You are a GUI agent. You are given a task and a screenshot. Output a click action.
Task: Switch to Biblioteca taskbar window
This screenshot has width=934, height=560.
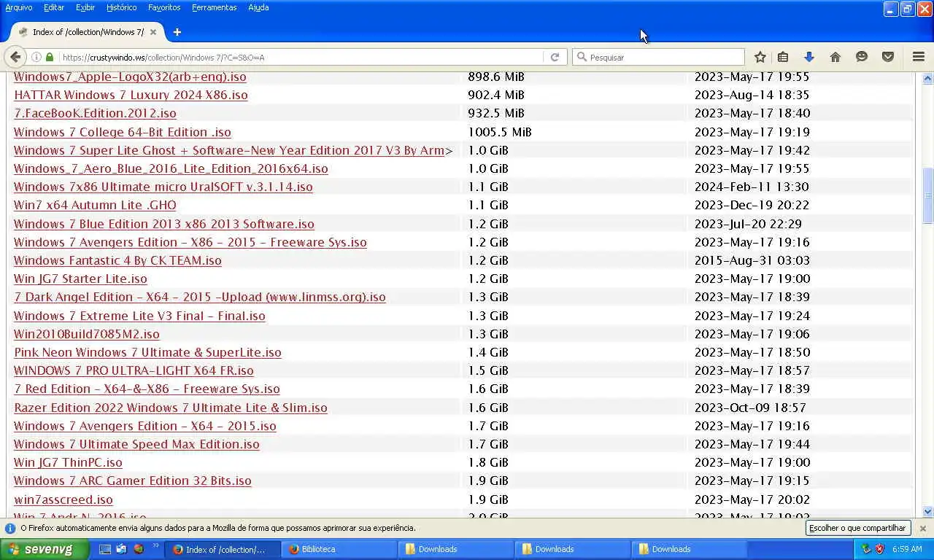[339, 549]
